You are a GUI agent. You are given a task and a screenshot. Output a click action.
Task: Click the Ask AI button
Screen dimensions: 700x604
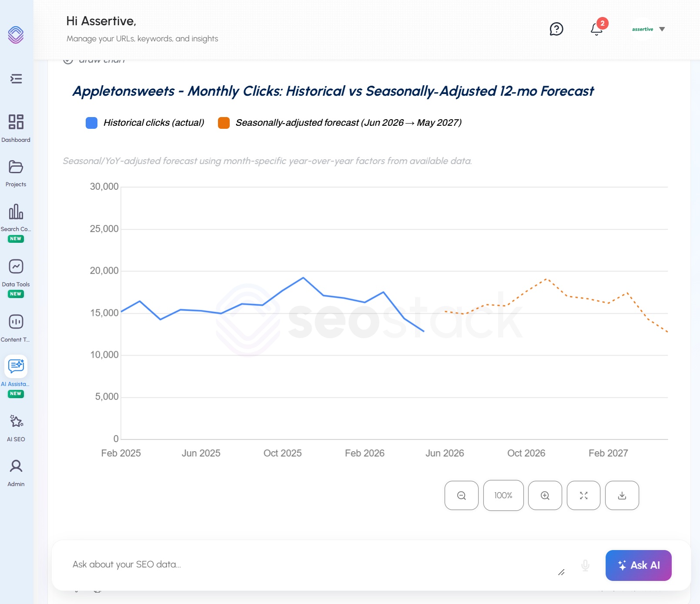639,565
